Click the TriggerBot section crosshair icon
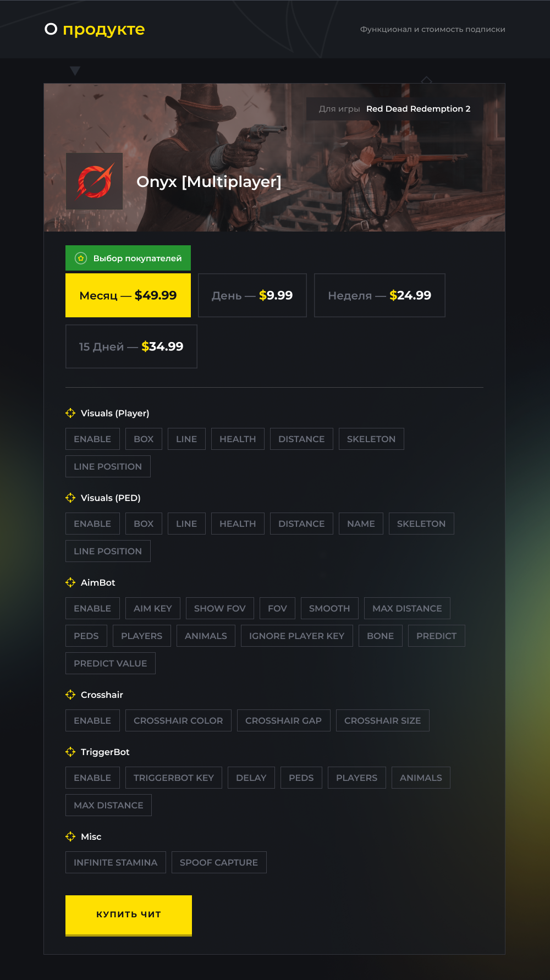550x980 pixels. (x=70, y=752)
